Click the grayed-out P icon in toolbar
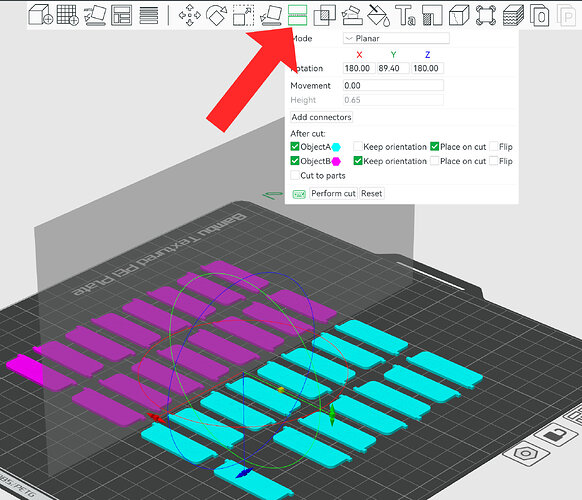Image resolution: width=582 pixels, height=500 pixels. 566,15
